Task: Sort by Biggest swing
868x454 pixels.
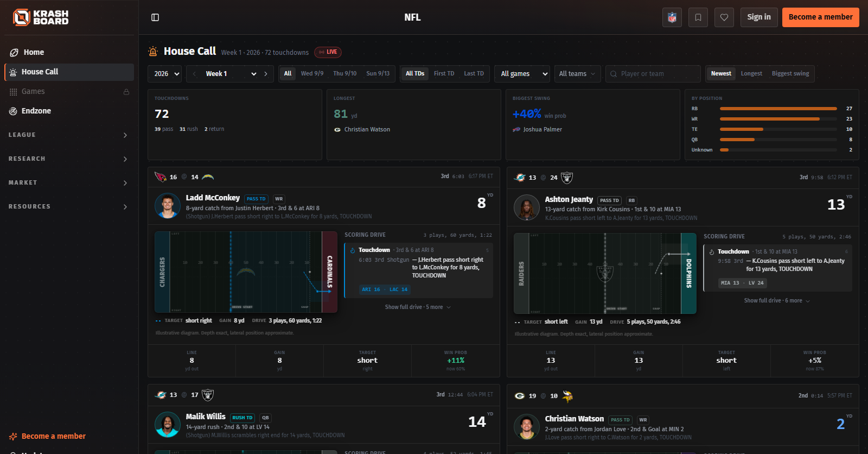Action: pyautogui.click(x=790, y=74)
